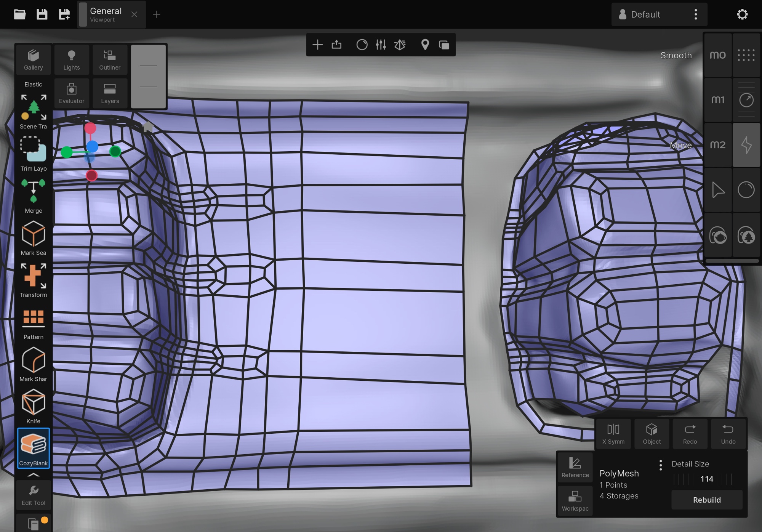Adjust the Detail Size slider

point(706,479)
